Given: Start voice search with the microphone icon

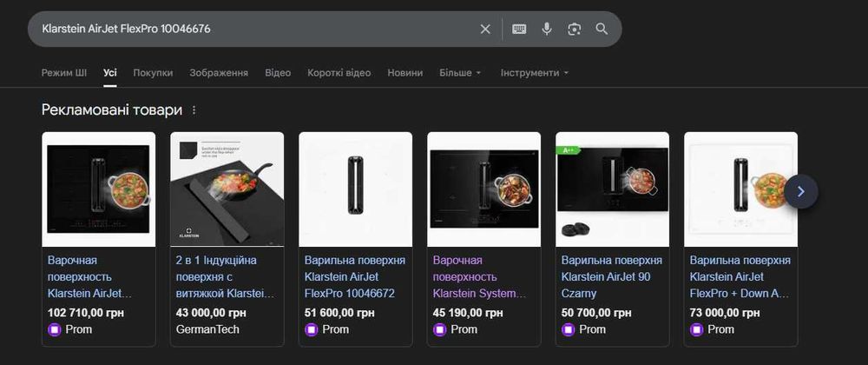Looking at the screenshot, I should pyautogui.click(x=546, y=29).
